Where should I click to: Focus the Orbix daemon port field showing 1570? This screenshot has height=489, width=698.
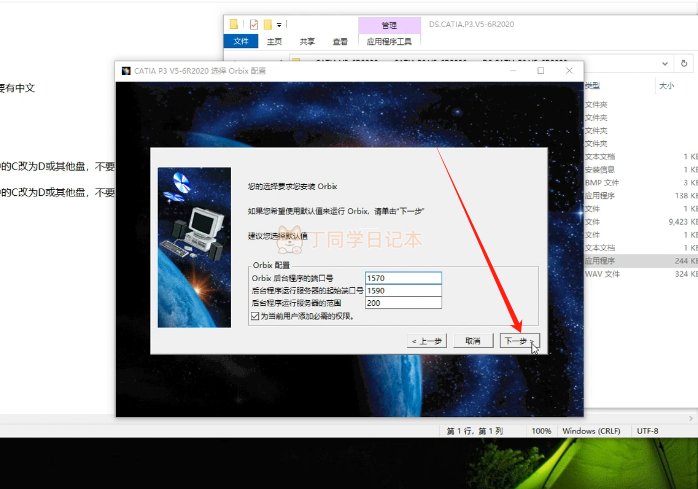click(403, 278)
